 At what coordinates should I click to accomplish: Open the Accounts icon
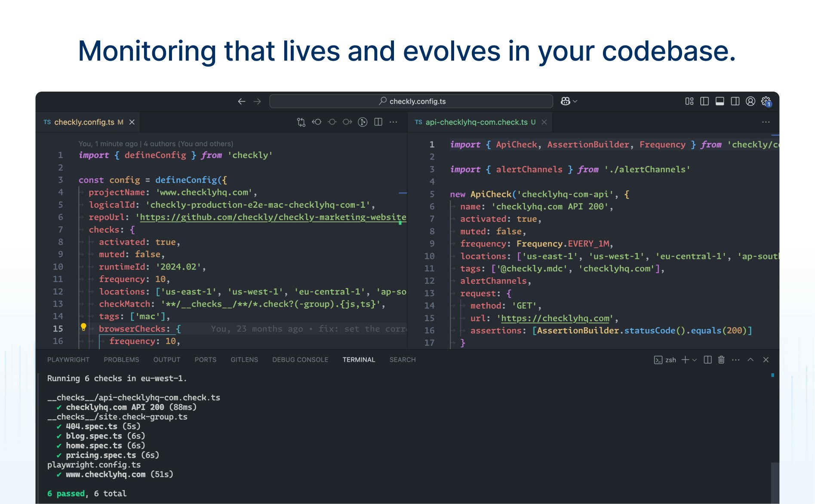point(750,101)
